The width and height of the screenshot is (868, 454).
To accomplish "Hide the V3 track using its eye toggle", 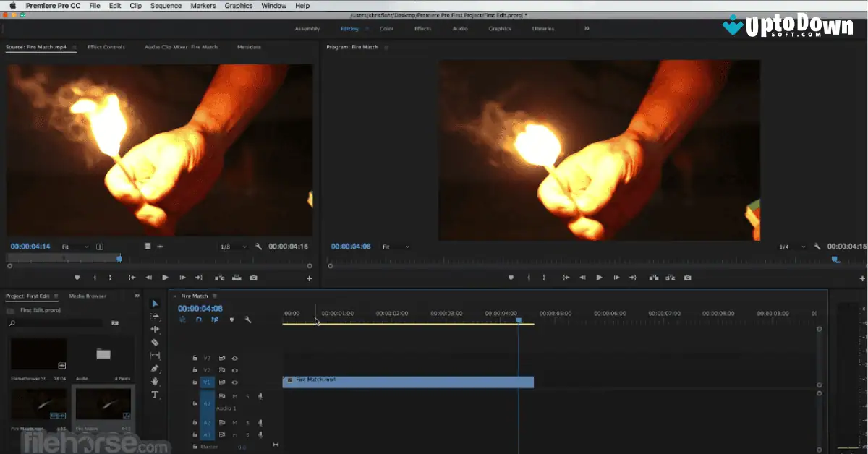I will tap(234, 357).
